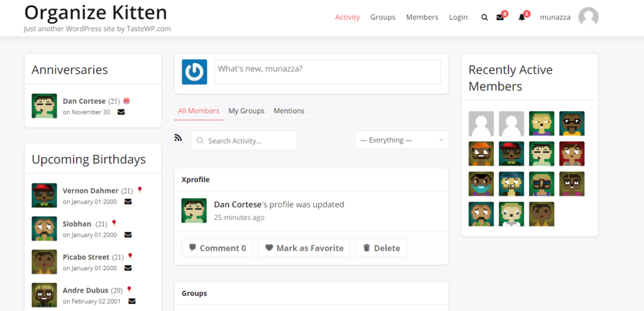This screenshot has width=644, height=311.
Task: Switch to My Groups tab
Action: click(247, 111)
